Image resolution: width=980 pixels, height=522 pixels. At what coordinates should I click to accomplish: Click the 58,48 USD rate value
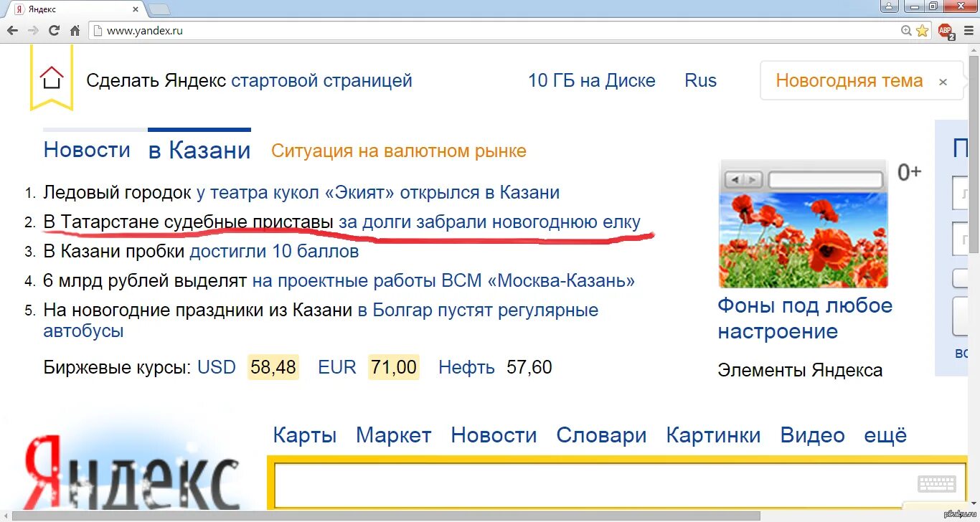point(273,368)
